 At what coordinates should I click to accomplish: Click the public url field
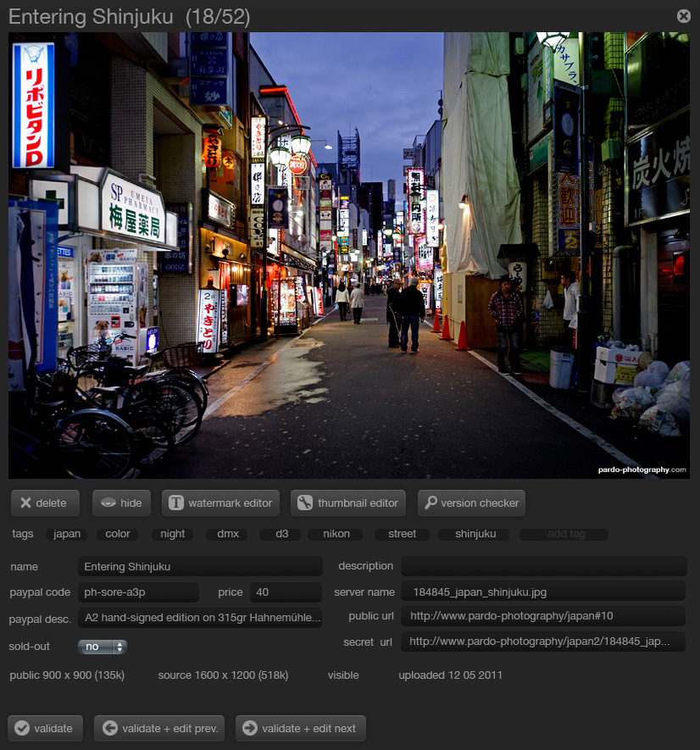click(x=542, y=616)
